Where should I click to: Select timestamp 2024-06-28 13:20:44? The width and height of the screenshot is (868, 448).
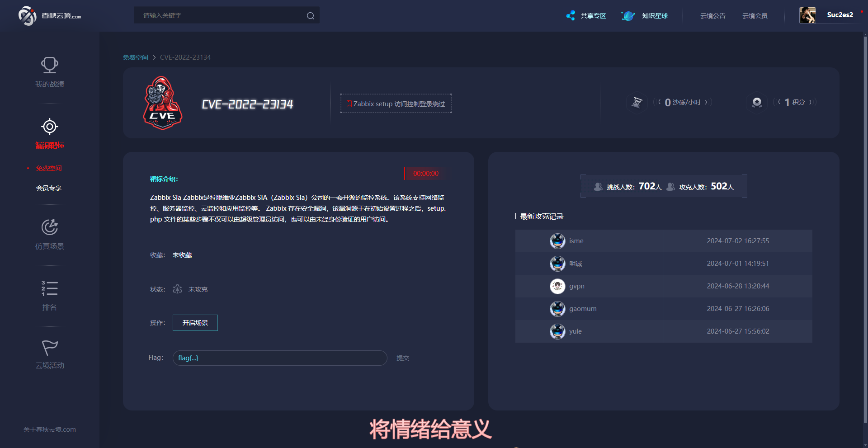coord(738,286)
